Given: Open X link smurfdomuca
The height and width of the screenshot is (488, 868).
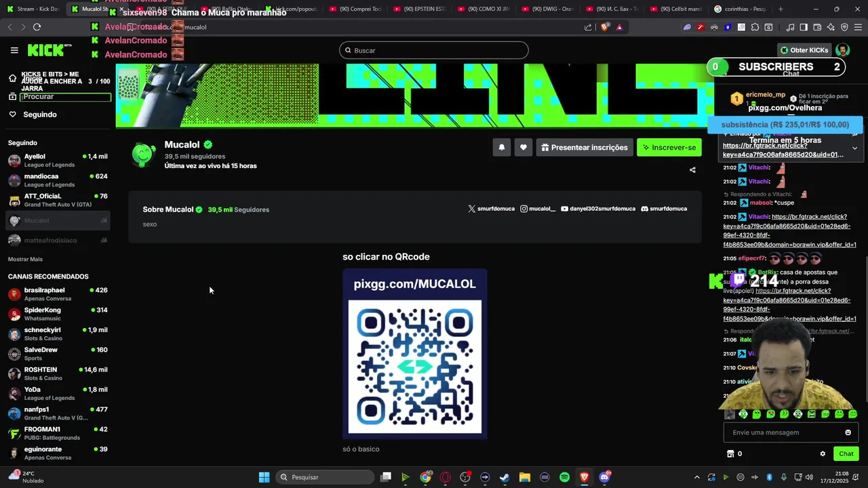Looking at the screenshot, I should coord(491,209).
